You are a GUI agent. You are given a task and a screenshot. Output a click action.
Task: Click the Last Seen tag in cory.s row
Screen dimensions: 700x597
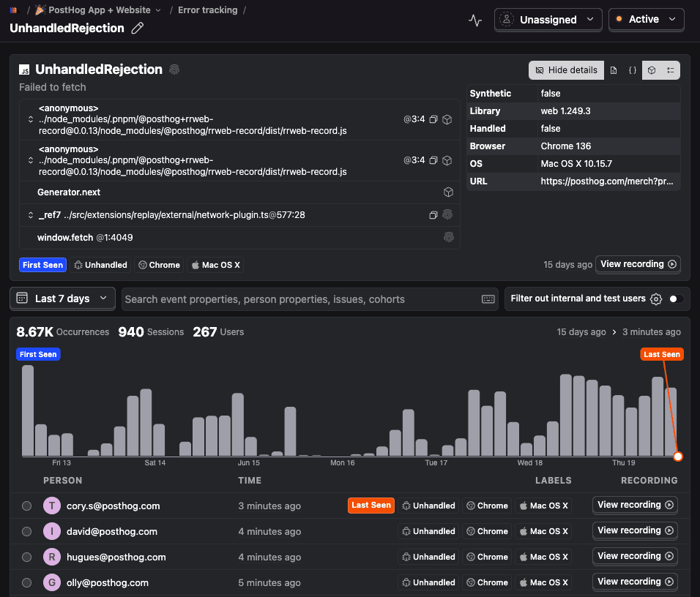point(371,505)
